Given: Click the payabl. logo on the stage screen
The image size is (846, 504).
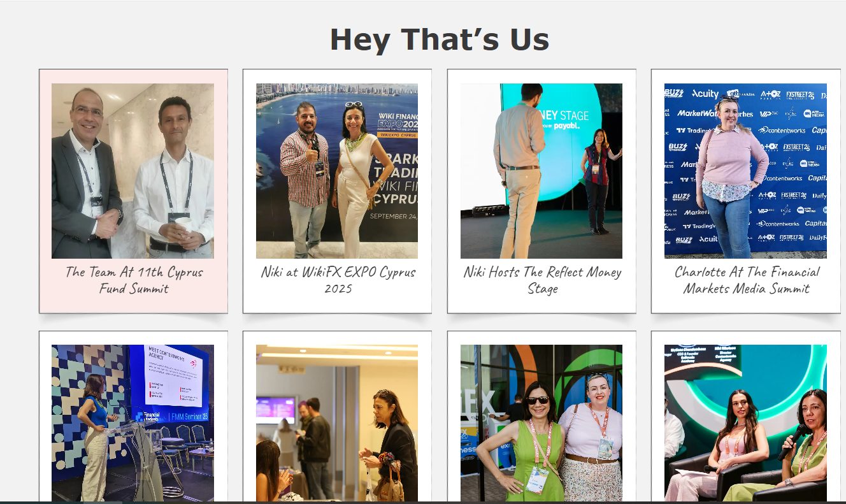Looking at the screenshot, I should (x=566, y=126).
